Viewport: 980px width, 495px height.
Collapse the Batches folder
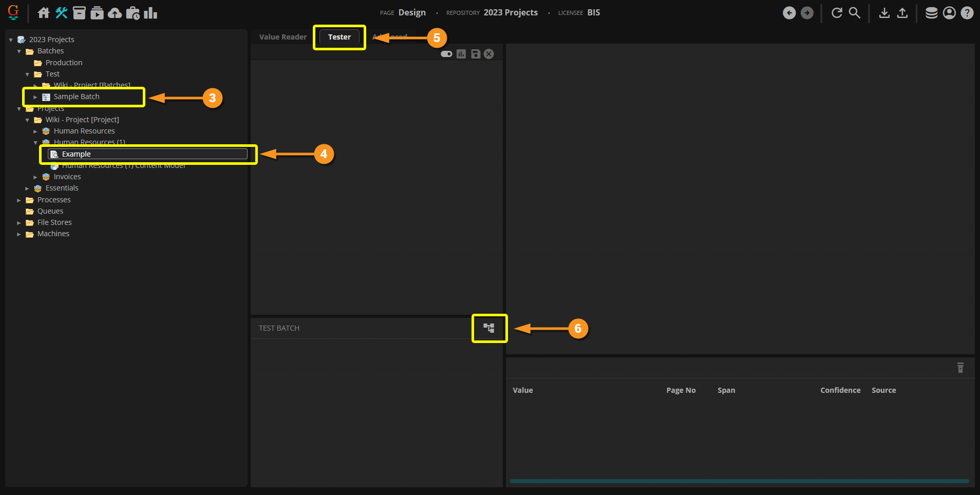click(19, 51)
